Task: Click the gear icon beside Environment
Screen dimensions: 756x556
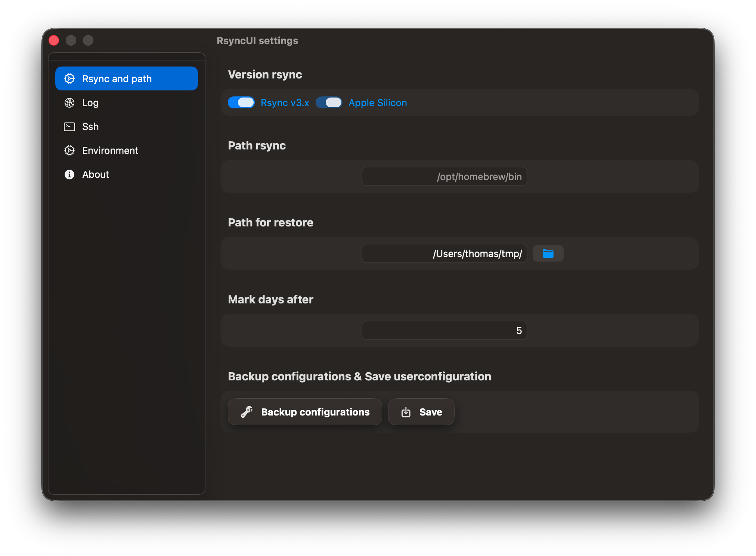Action: [x=69, y=151]
